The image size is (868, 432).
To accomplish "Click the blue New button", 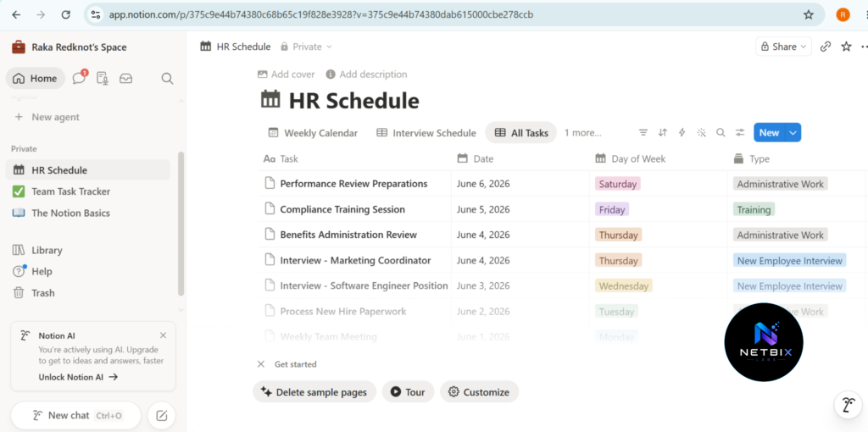I will (769, 133).
